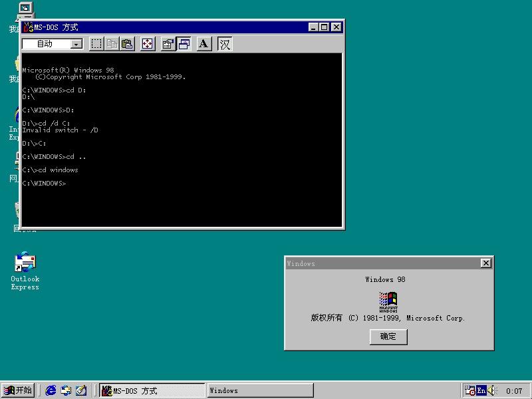This screenshot has width=532, height=399.
Task: Open Font settings with the A icon
Action: [x=204, y=44]
